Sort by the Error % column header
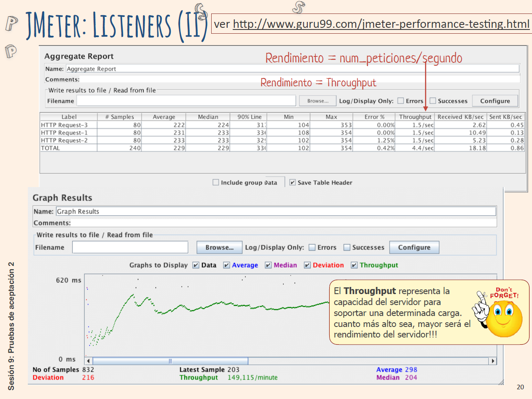This screenshot has height=399, width=532. [374, 117]
